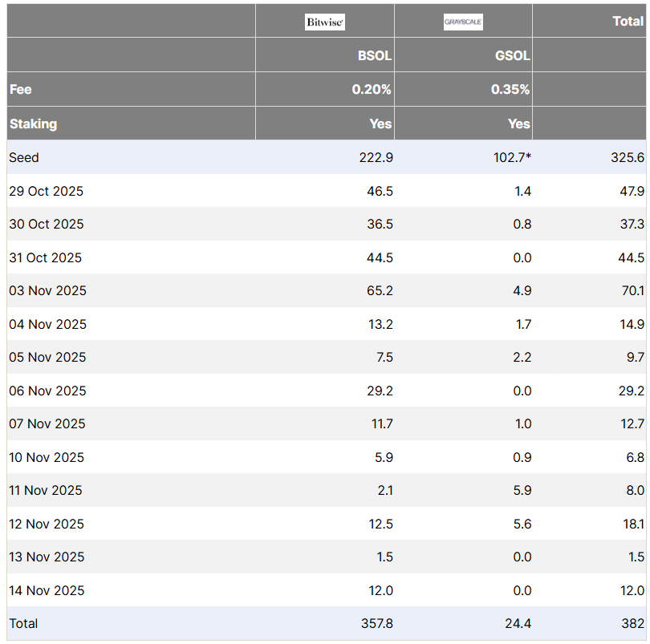
Task: Click the Staking row label
Action: 33,124
